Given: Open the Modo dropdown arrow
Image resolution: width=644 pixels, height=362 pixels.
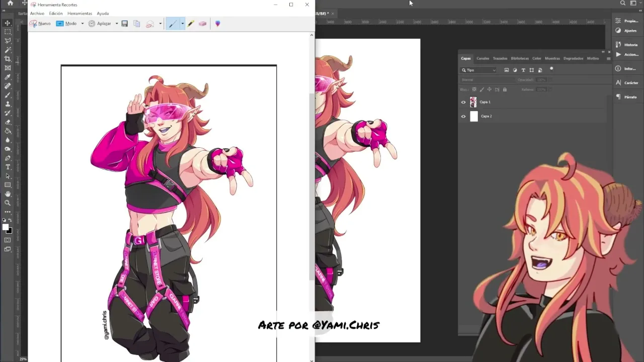Looking at the screenshot, I should (82, 24).
